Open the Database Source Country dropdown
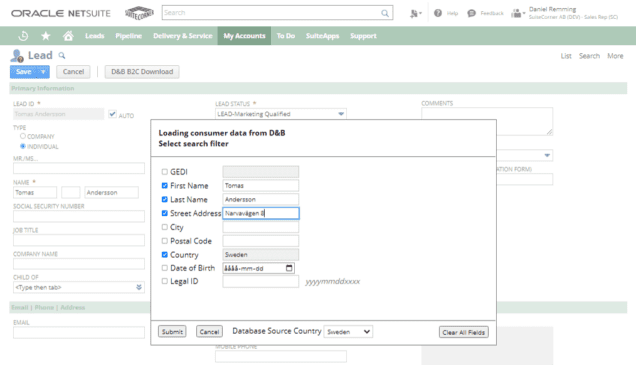Screen dimensions: 636x365 pos(348,332)
